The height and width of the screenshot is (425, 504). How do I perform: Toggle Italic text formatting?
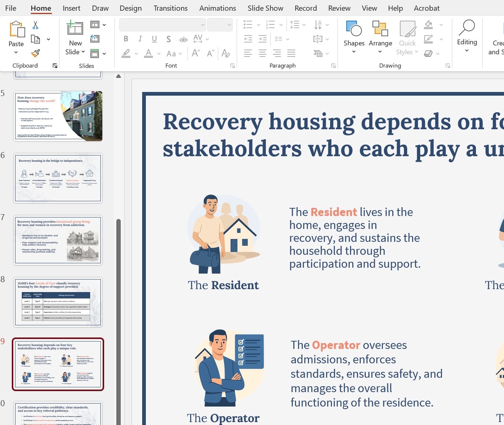pos(140,39)
